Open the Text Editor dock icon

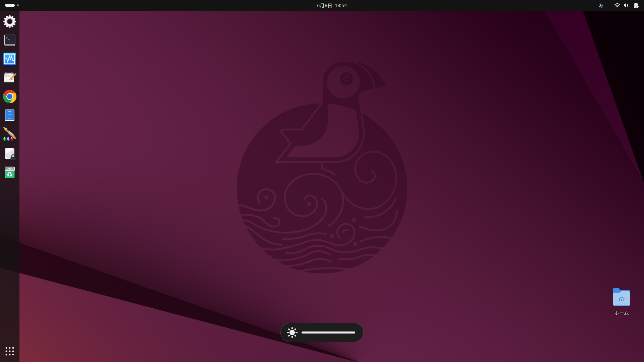coord(9,77)
